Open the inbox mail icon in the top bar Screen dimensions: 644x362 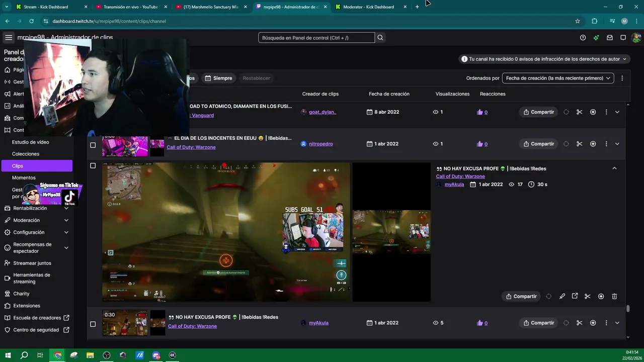point(610,38)
